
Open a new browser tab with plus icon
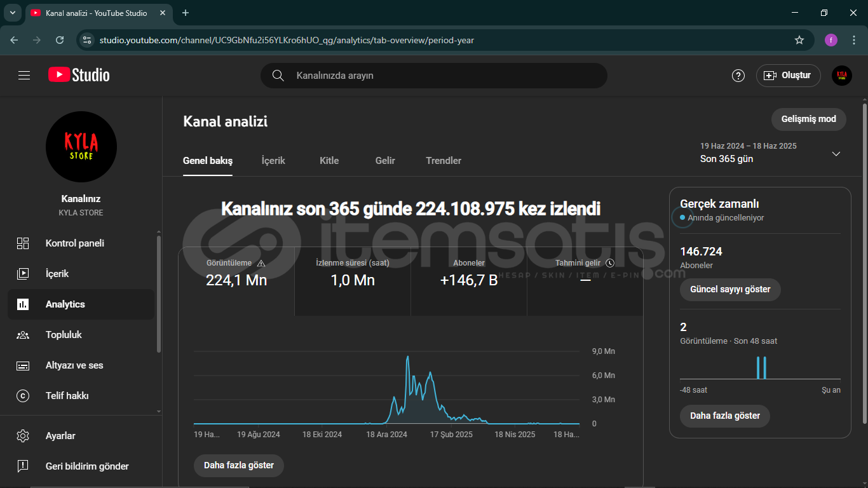click(186, 13)
